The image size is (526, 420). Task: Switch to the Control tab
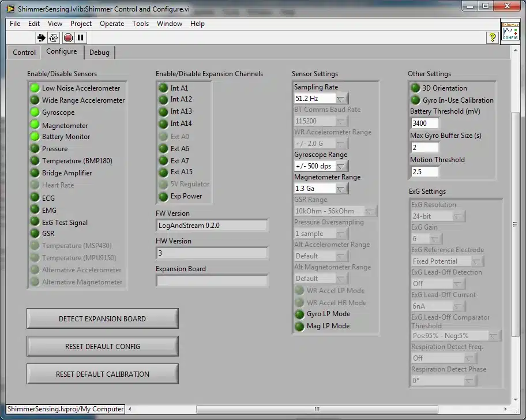tap(24, 52)
